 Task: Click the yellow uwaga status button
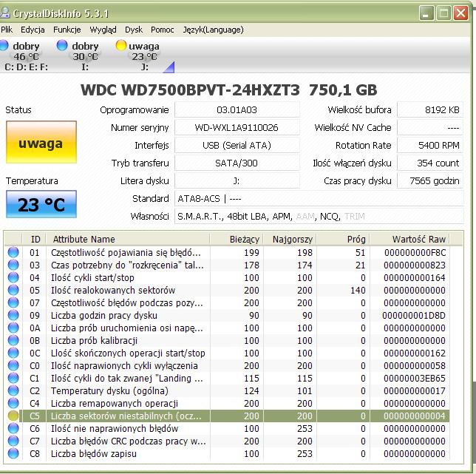tap(41, 142)
